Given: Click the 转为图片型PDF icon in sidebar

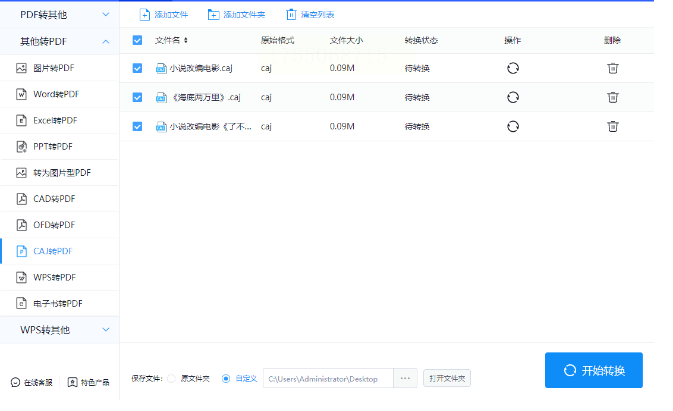Looking at the screenshot, I should tap(21, 172).
